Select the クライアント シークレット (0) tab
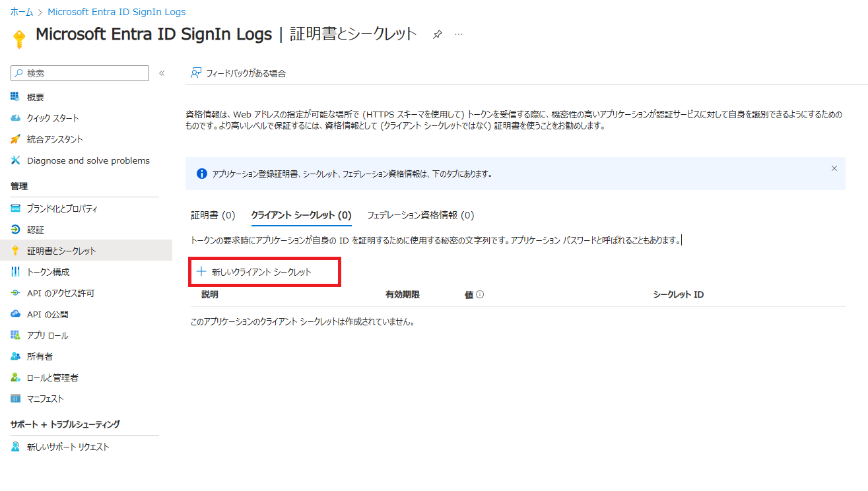 (302, 215)
